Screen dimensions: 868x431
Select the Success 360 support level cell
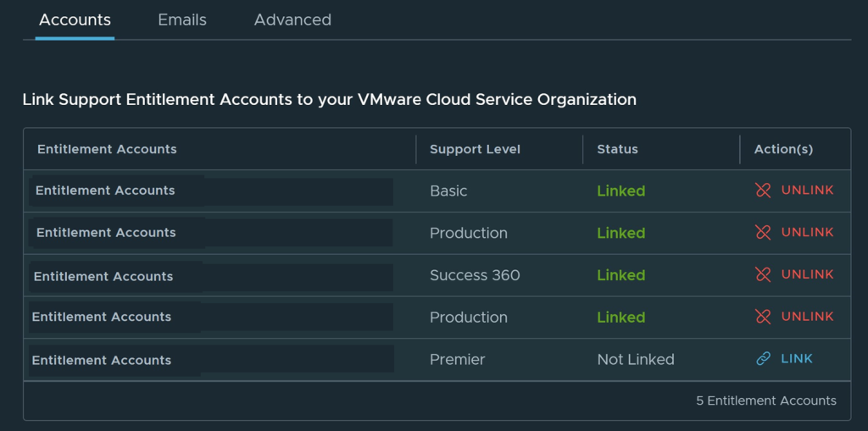point(475,275)
